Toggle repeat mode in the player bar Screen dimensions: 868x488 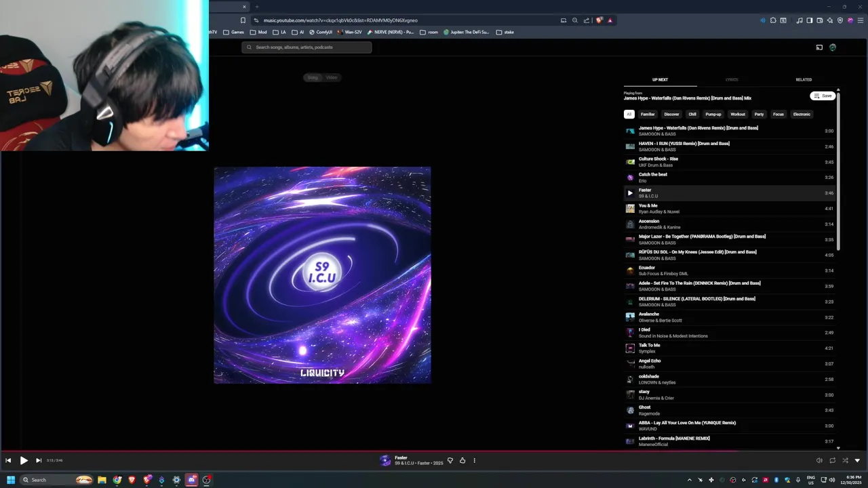(833, 460)
